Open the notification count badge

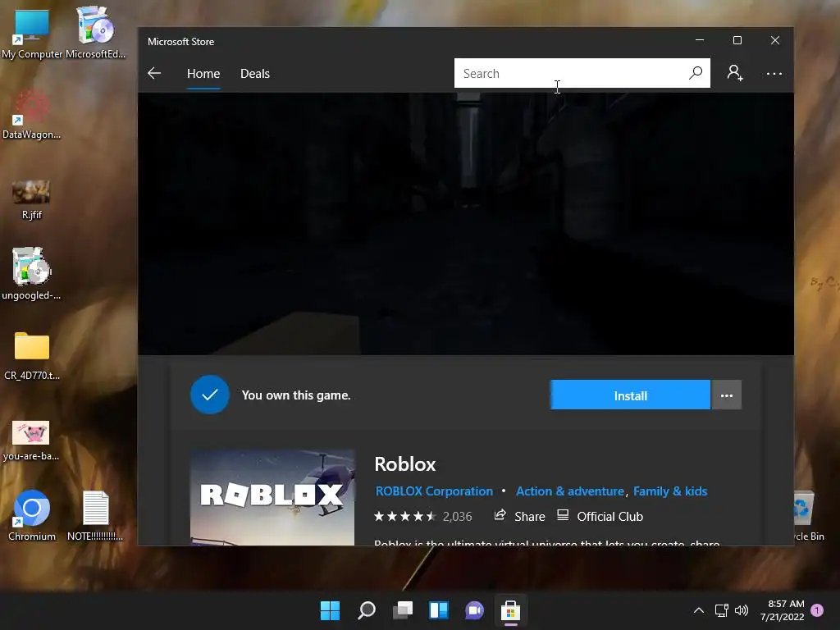[817, 610]
